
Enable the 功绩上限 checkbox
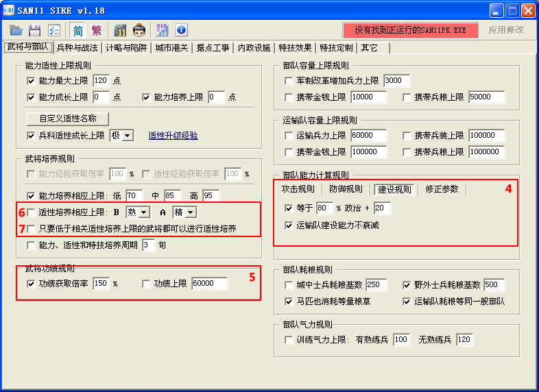[147, 284]
